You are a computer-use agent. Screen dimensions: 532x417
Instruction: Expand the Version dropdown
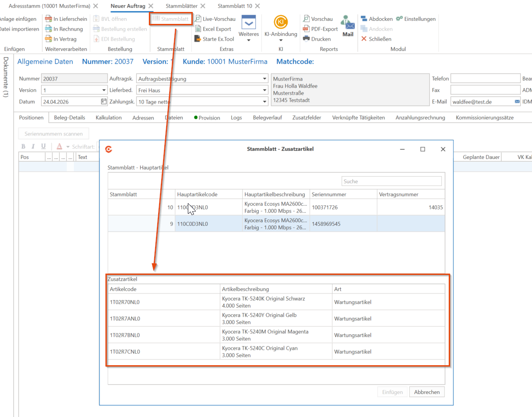[x=104, y=90]
